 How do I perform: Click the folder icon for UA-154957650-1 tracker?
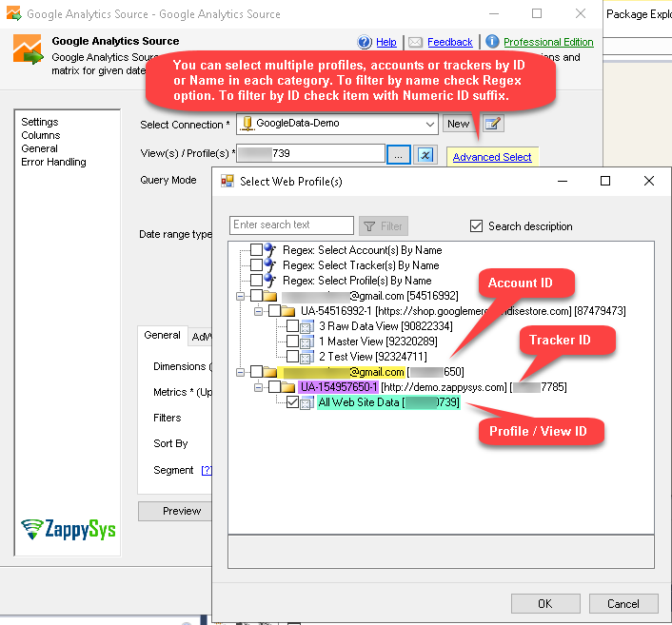(288, 387)
